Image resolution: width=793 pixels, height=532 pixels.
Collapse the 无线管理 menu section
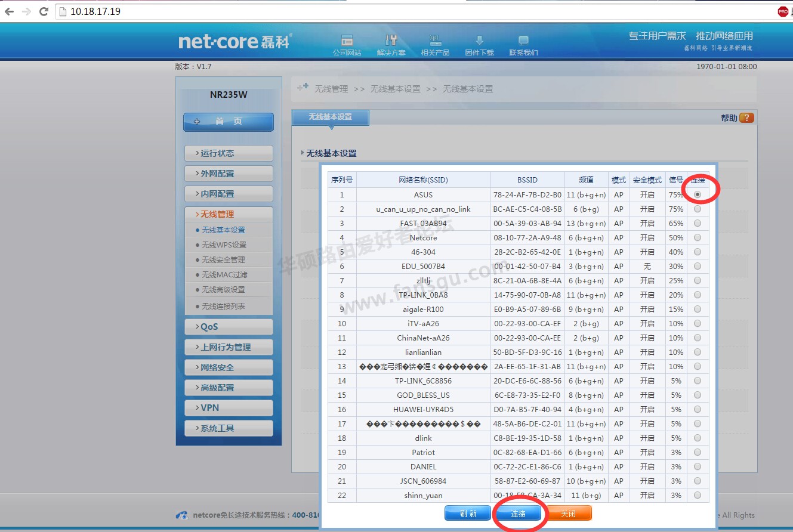(229, 214)
